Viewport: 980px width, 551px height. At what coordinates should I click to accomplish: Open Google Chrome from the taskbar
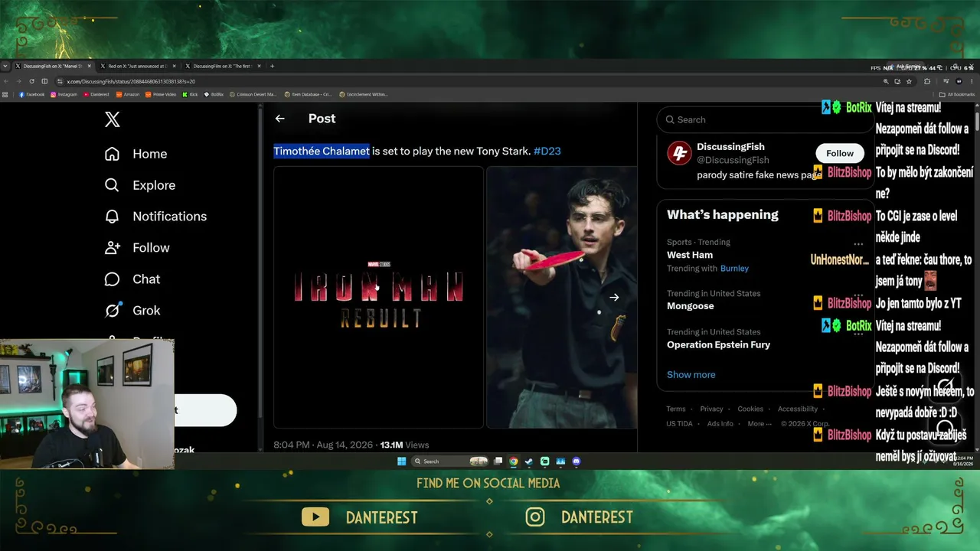point(513,461)
